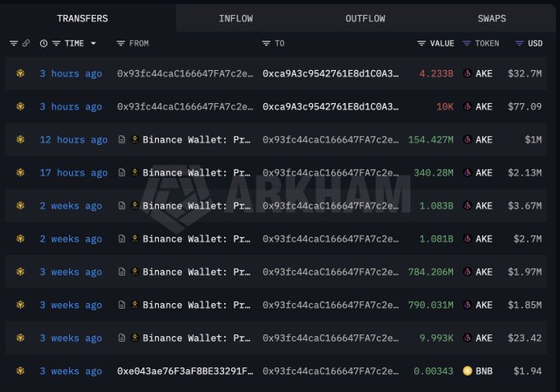Open Binance Wallet sender in 154.427M row
The width and height of the screenshot is (560, 392).
tap(197, 140)
